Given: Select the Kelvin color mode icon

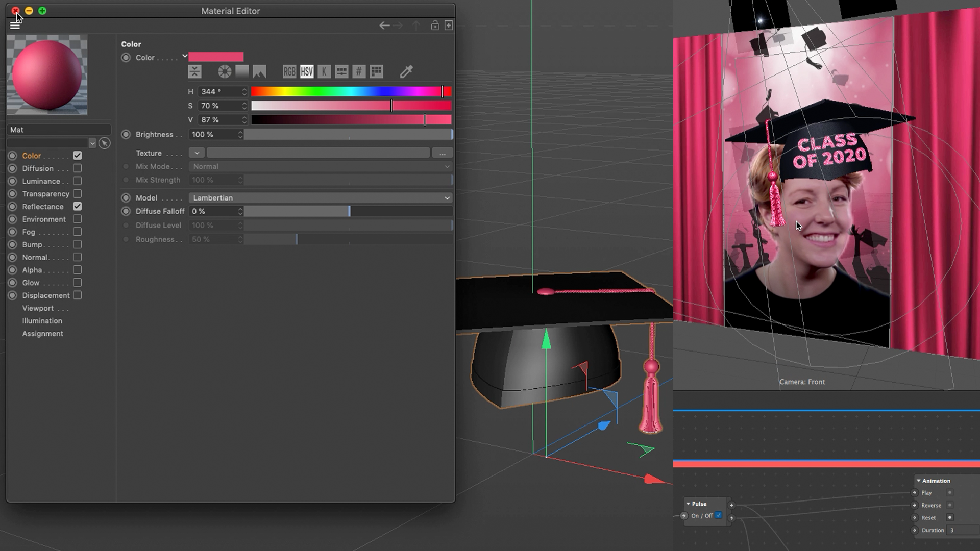Looking at the screenshot, I should pyautogui.click(x=324, y=72).
